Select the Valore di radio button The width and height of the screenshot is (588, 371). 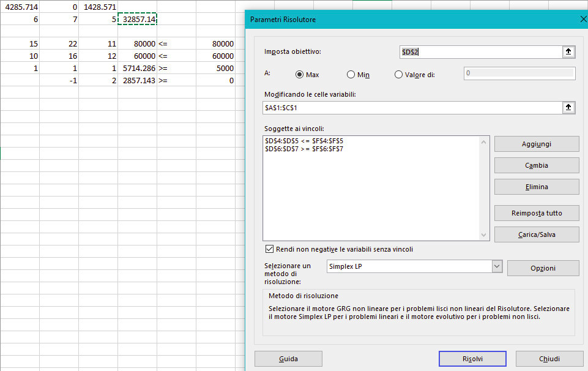pyautogui.click(x=398, y=75)
